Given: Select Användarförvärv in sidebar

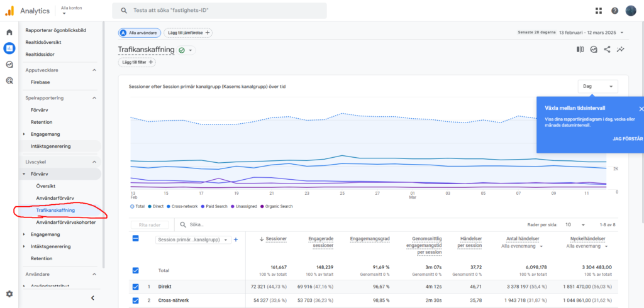Looking at the screenshot, I should [x=55, y=198].
